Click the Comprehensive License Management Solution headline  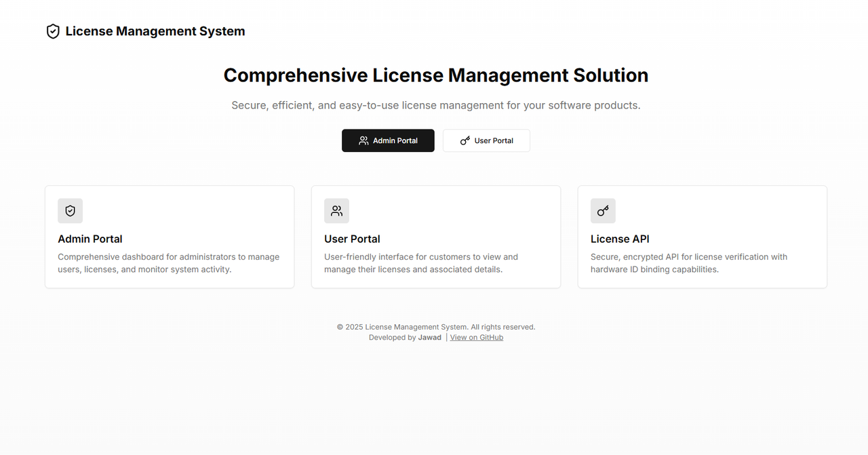tap(436, 75)
